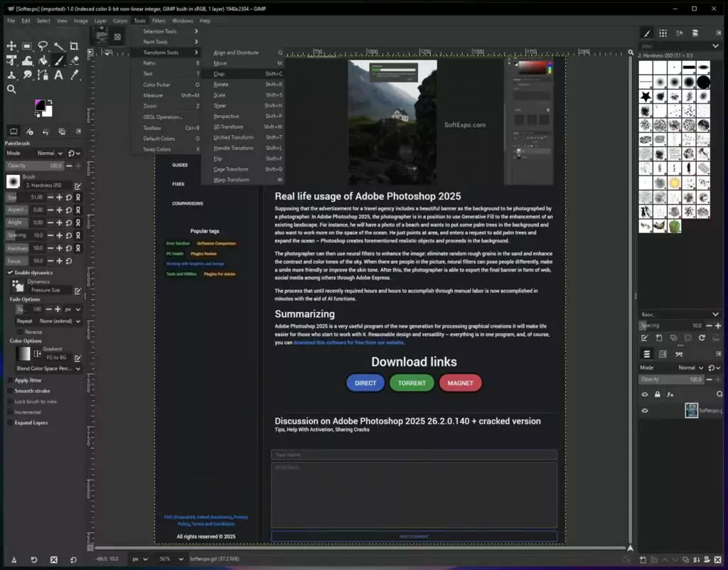The image size is (728, 570).
Task: Select the Eraser tool
Action: [74, 61]
